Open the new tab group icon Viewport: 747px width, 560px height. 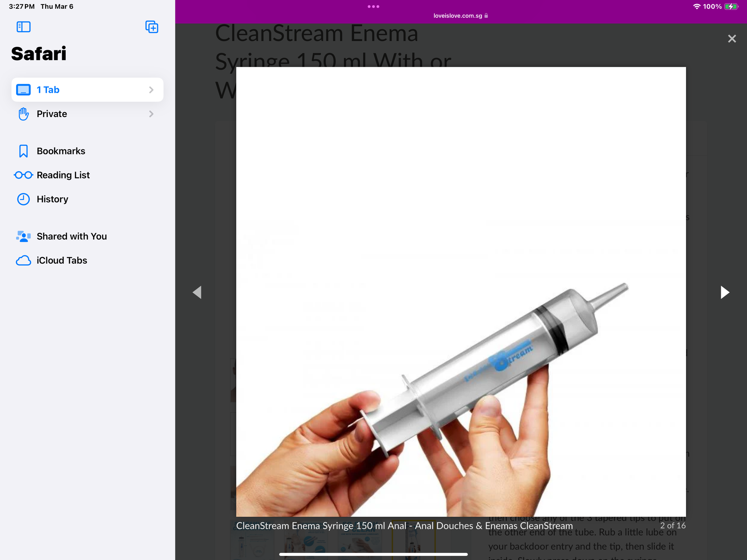point(152,27)
